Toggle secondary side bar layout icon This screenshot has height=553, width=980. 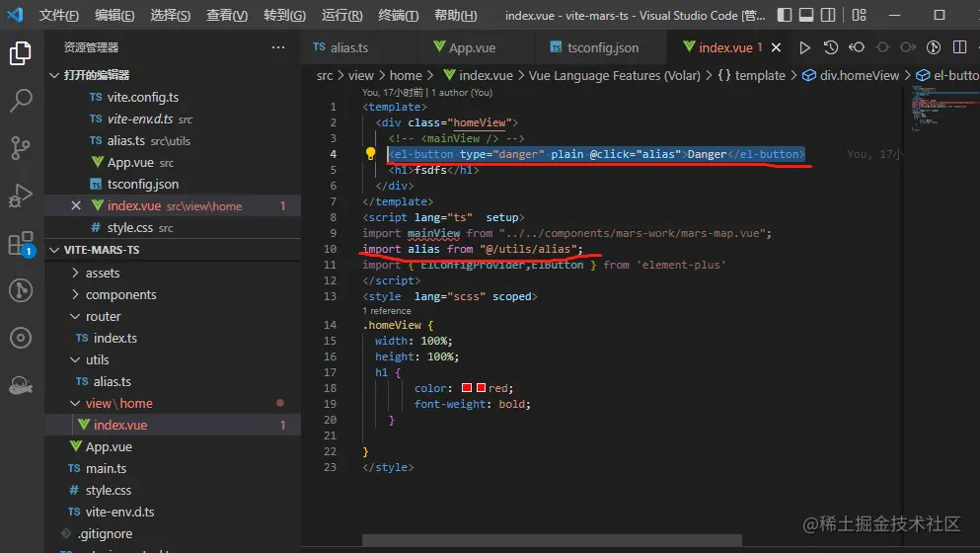point(828,15)
